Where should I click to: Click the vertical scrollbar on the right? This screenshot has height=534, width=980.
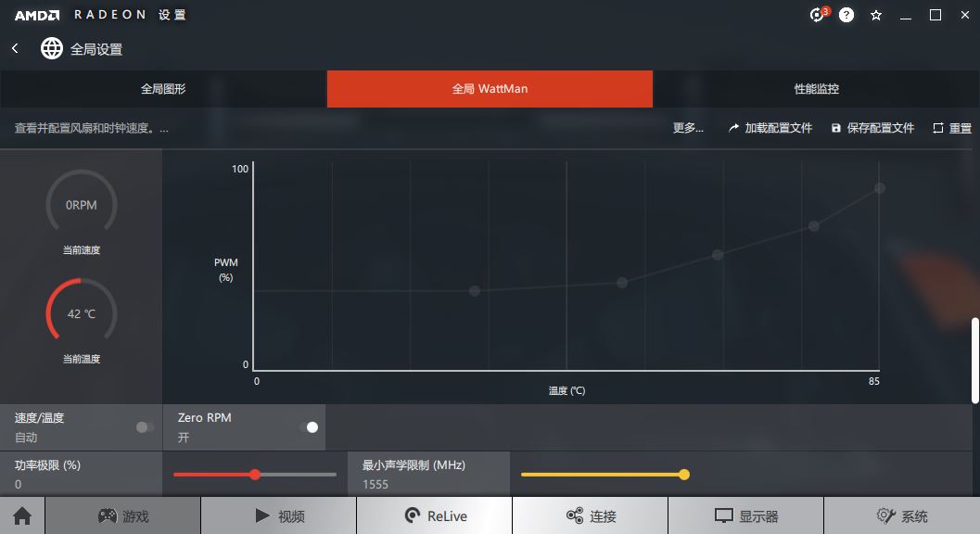click(974, 360)
